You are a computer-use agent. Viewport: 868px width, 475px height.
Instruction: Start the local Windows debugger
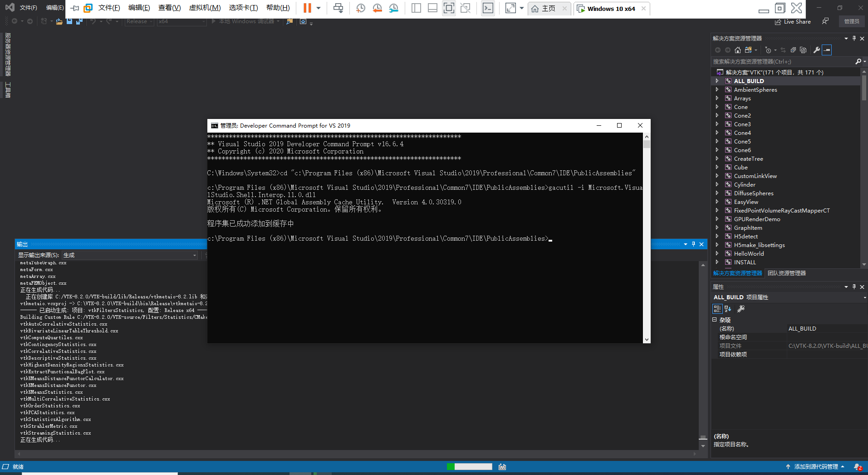(245, 21)
